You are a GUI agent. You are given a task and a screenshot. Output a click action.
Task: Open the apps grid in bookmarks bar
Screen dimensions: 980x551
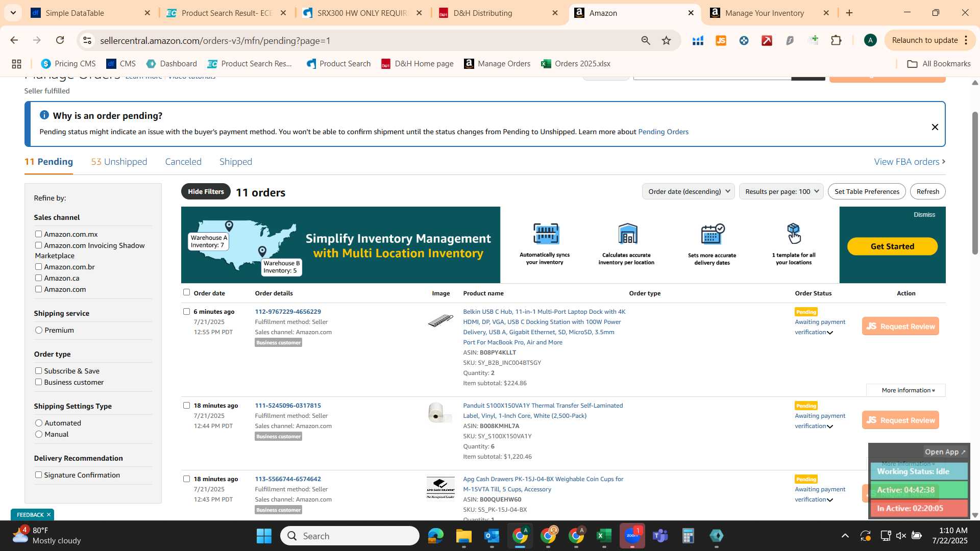pos(16,64)
